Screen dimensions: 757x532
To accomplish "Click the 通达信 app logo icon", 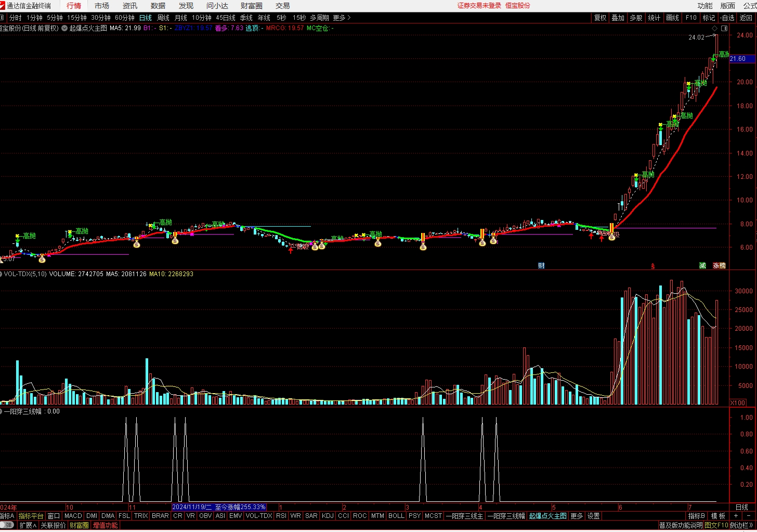I will 3,6.
